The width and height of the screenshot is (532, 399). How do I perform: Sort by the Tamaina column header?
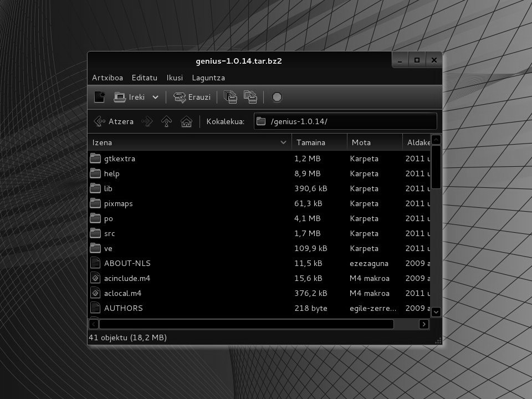point(319,142)
